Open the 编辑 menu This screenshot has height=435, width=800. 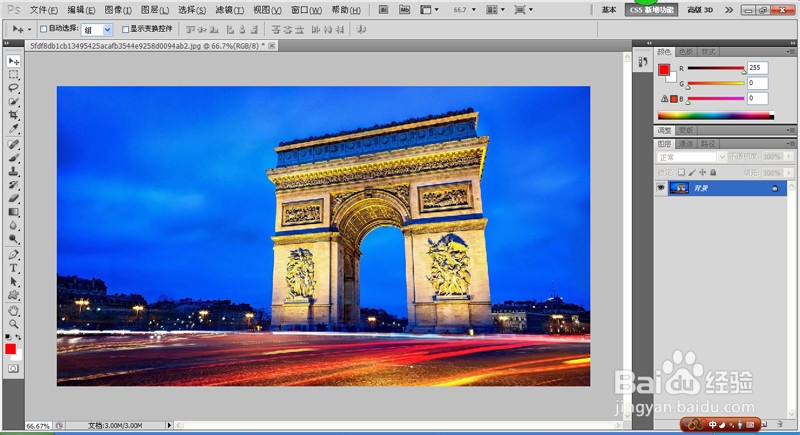pyautogui.click(x=81, y=10)
